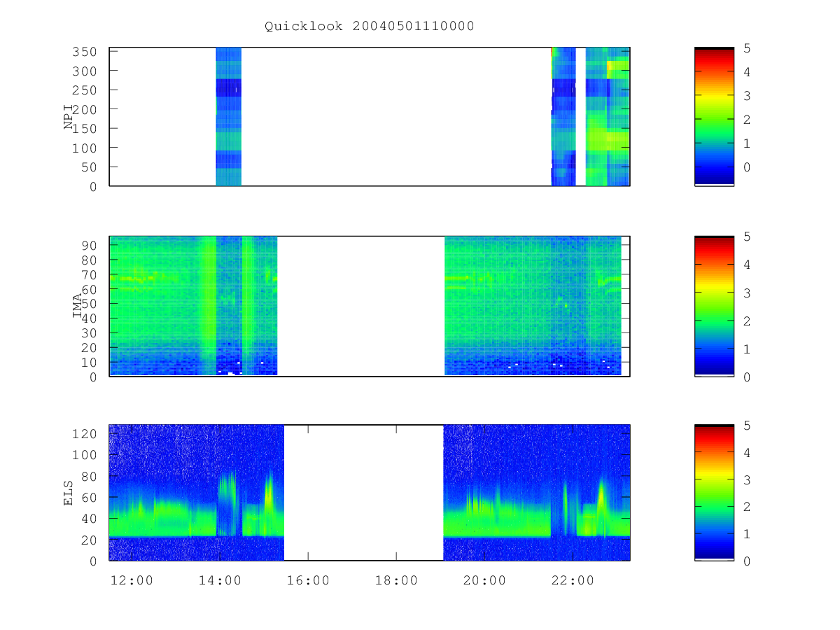The height and width of the screenshot is (630, 840).
Task: Click the 120 tick on ELS axis
Action: (85, 433)
